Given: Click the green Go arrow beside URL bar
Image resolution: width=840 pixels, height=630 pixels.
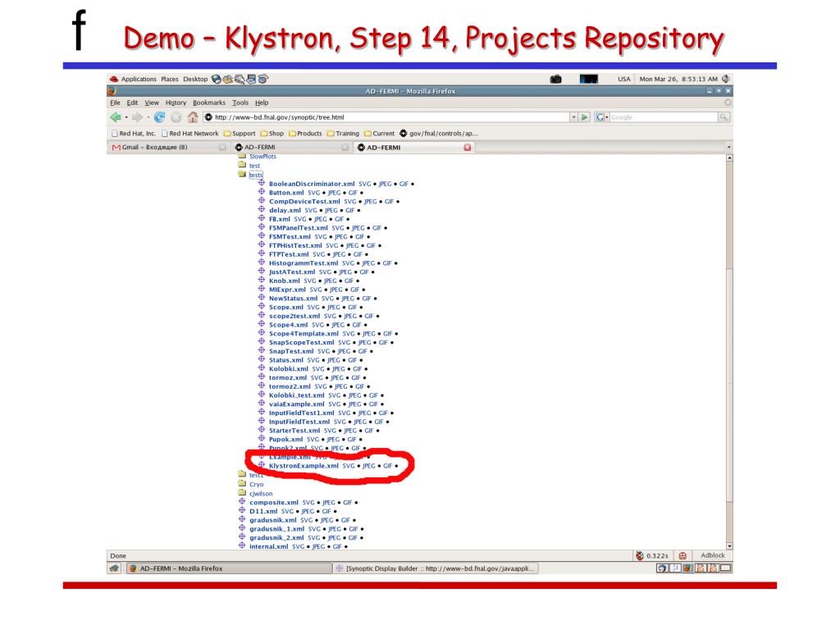Looking at the screenshot, I should click(584, 116).
